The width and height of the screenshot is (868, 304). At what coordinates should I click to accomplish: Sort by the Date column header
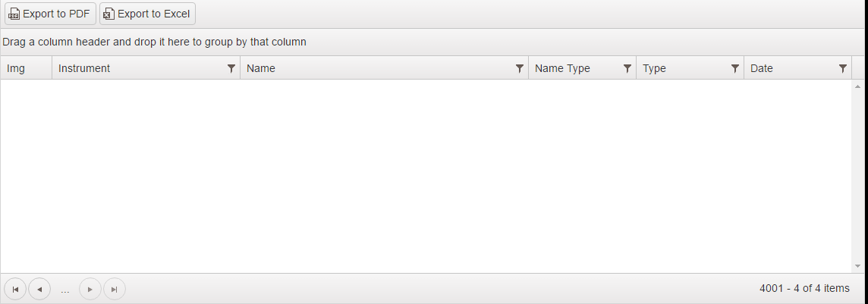(762, 68)
